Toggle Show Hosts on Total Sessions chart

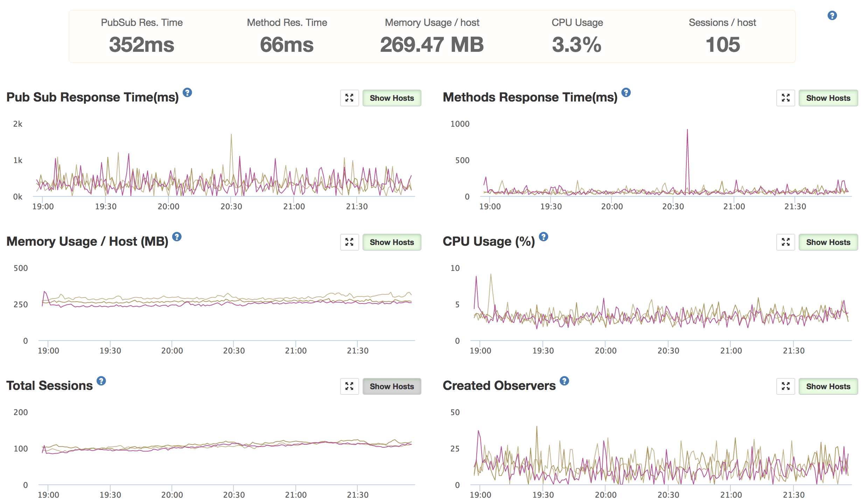coord(392,386)
